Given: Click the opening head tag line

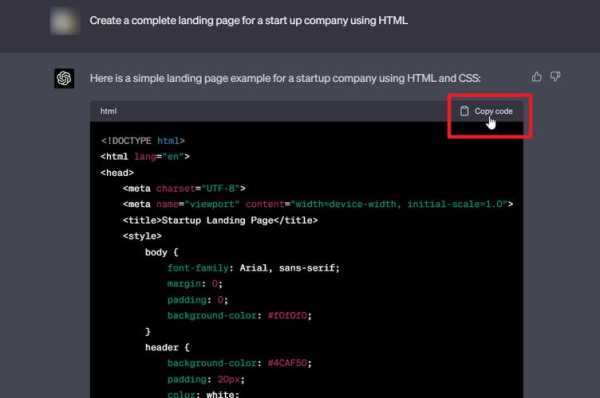Looking at the screenshot, I should click(117, 173).
